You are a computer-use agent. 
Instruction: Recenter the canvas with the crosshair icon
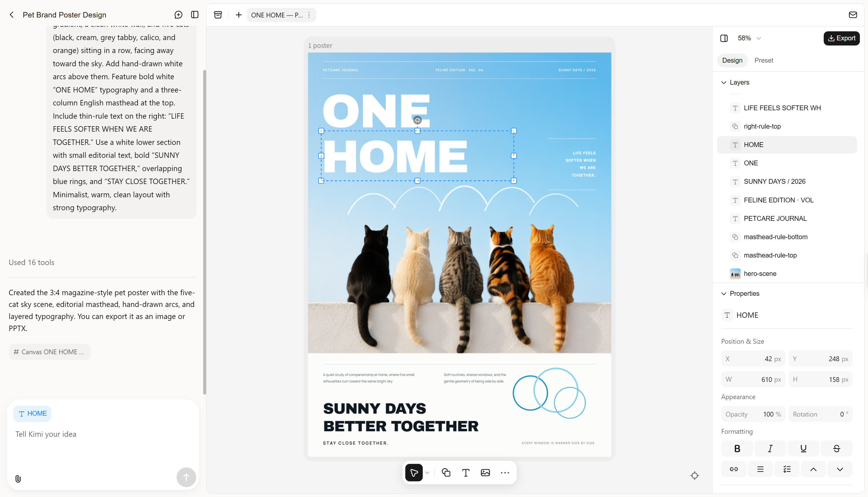pos(694,476)
